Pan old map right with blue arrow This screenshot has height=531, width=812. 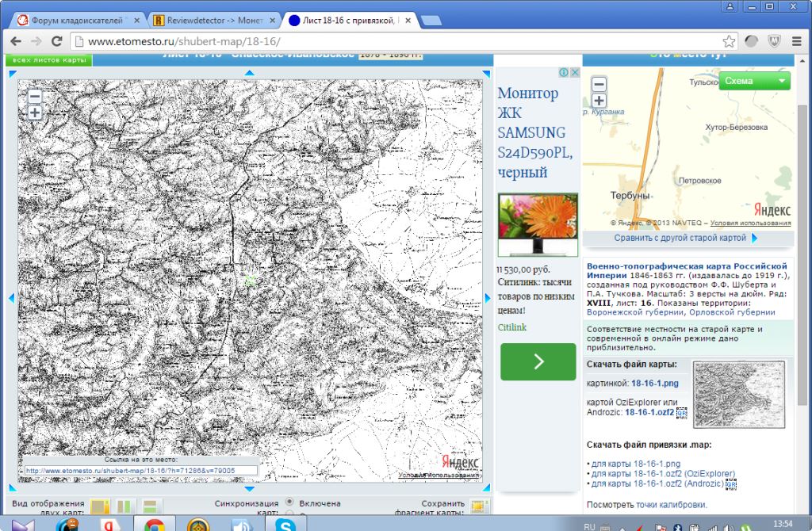click(488, 298)
